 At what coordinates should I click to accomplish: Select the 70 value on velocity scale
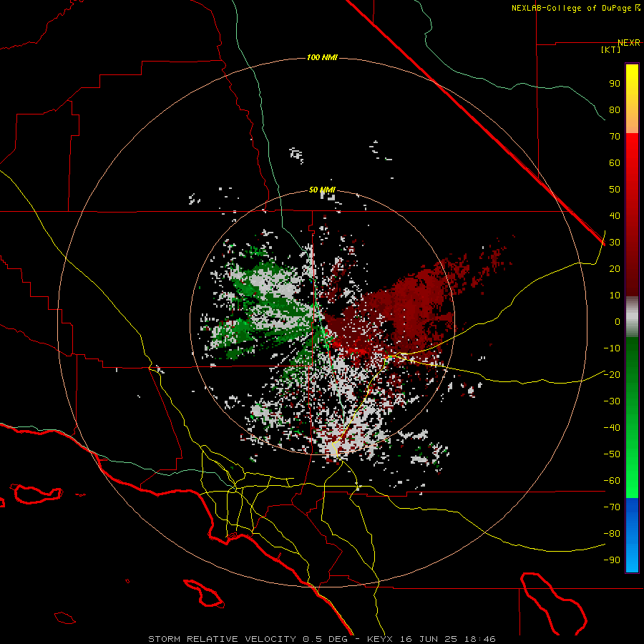click(x=615, y=137)
